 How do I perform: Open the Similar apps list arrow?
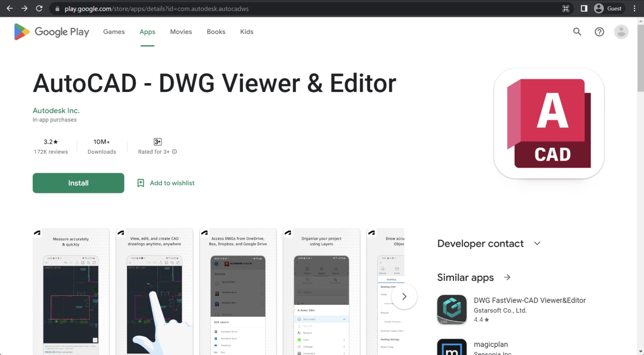507,277
